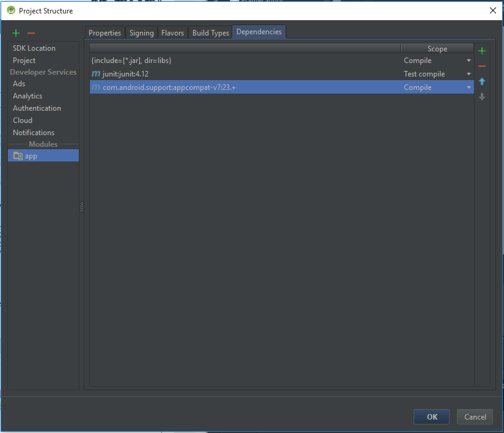Click the red remove module minus icon
Viewport: 504px width, 433px height.
(x=31, y=33)
